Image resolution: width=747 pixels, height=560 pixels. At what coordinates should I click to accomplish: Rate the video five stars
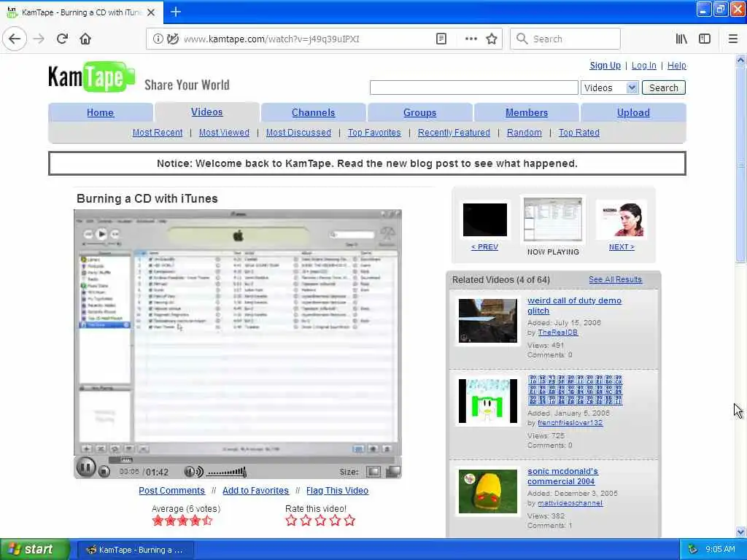349,520
